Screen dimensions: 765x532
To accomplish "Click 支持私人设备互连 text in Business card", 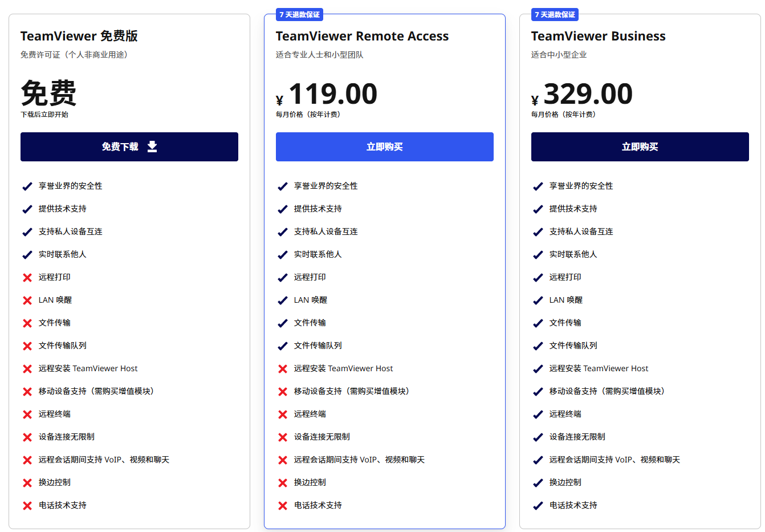I will [581, 232].
